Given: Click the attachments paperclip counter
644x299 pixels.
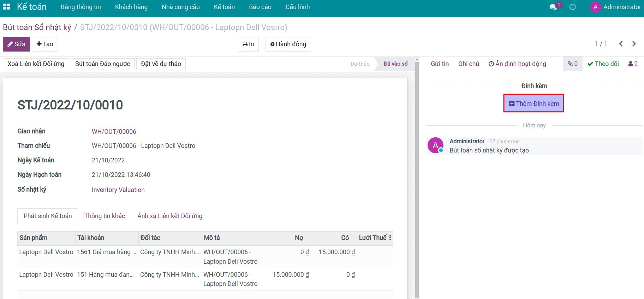Looking at the screenshot, I should pos(572,64).
